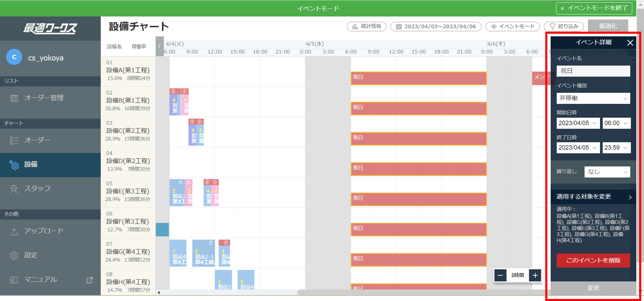Viewport: 644px width, 301px height.
Task: Select 祝日 event on 設備F row
Action: click(x=419, y=230)
